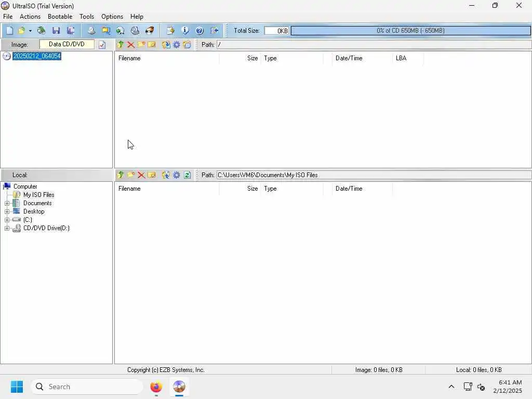This screenshot has width=532, height=399.
Task: Select the Computer node in Local tree
Action: point(25,187)
